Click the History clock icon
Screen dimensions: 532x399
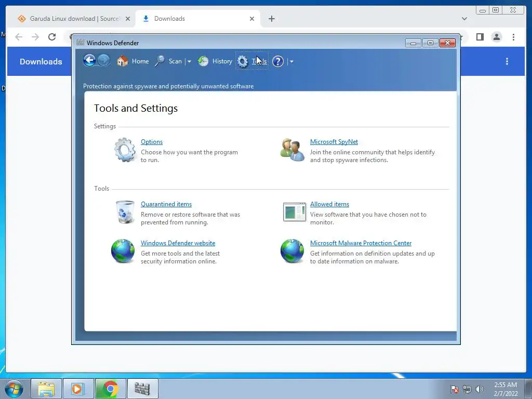pyautogui.click(x=203, y=61)
